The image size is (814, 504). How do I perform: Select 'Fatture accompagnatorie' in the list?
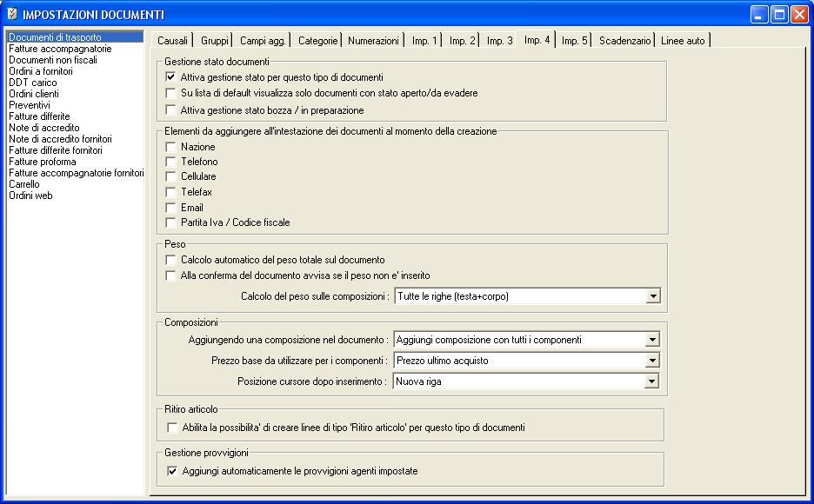click(x=76, y=49)
